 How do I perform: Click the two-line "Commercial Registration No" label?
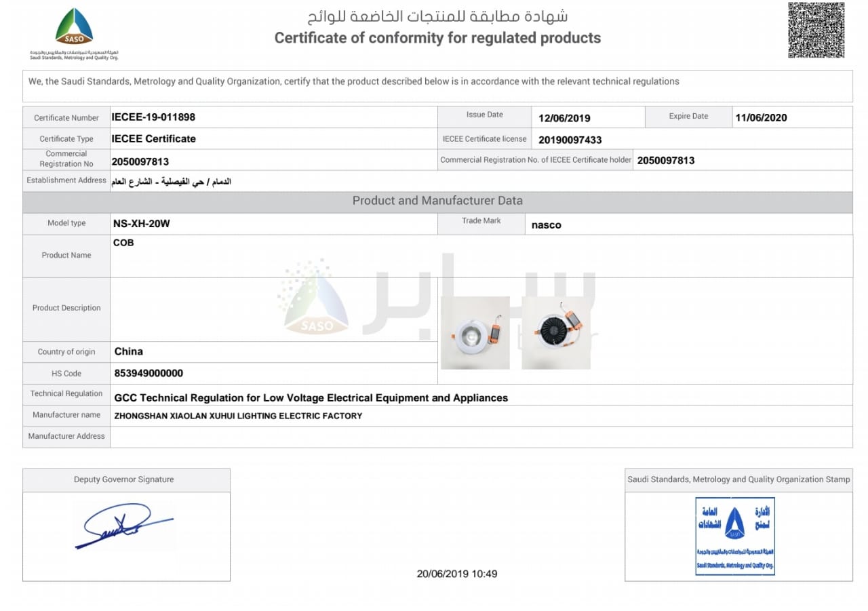(66, 159)
